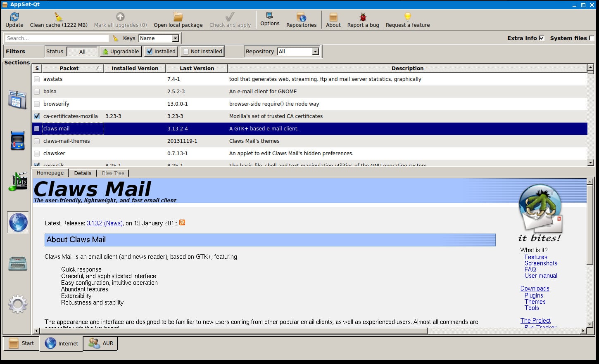Open the Tools link
The width and height of the screenshot is (599, 364).
[x=532, y=308]
